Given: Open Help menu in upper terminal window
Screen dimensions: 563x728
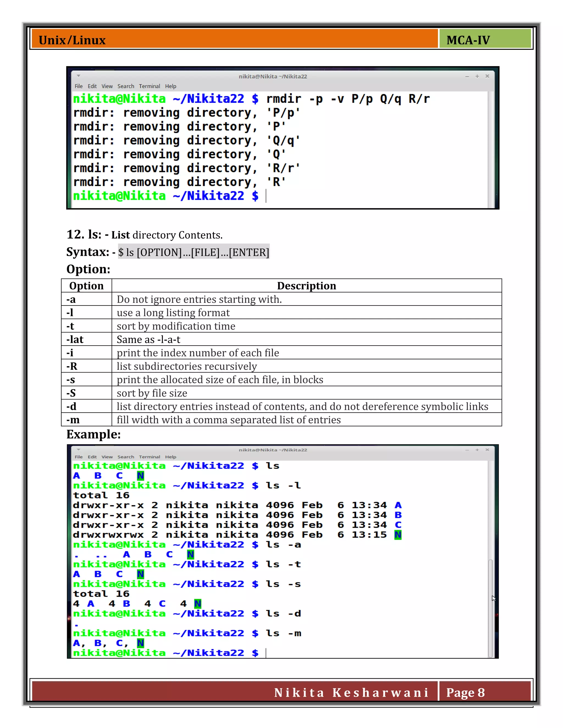Looking at the screenshot, I should pos(170,86).
